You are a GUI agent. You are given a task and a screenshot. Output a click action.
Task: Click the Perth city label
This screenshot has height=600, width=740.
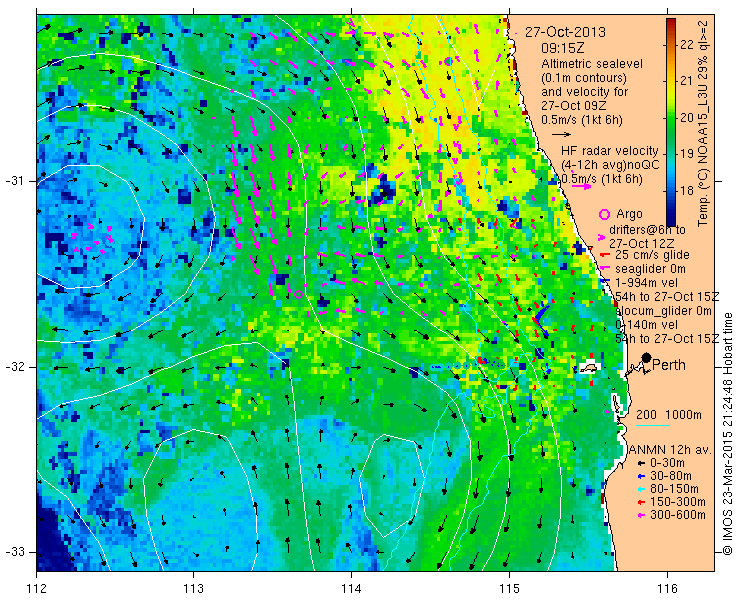(x=669, y=365)
